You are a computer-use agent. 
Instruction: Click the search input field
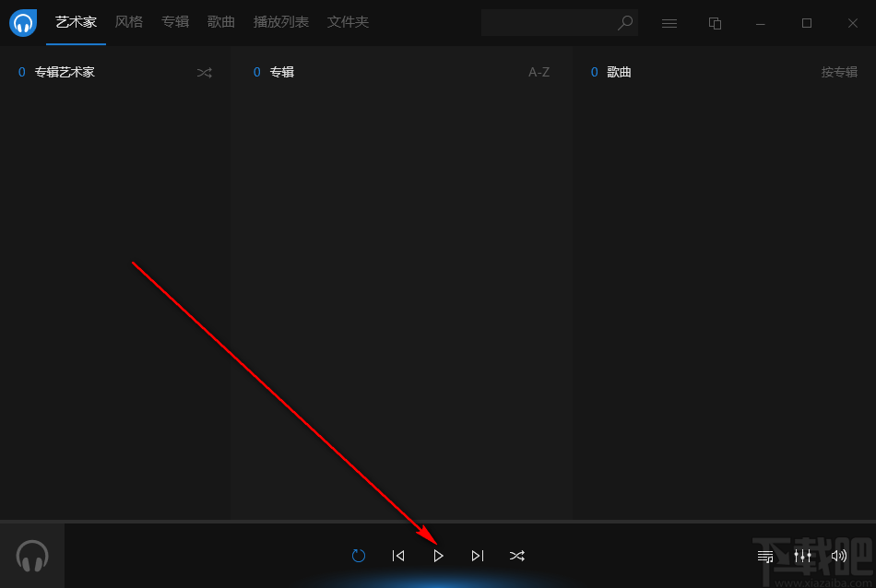548,23
